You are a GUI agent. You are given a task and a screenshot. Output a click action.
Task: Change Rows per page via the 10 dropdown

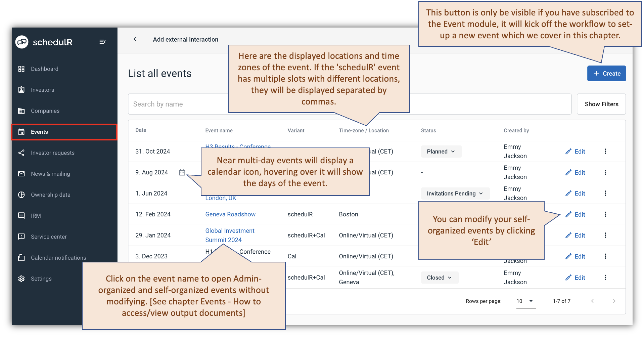coord(525,301)
